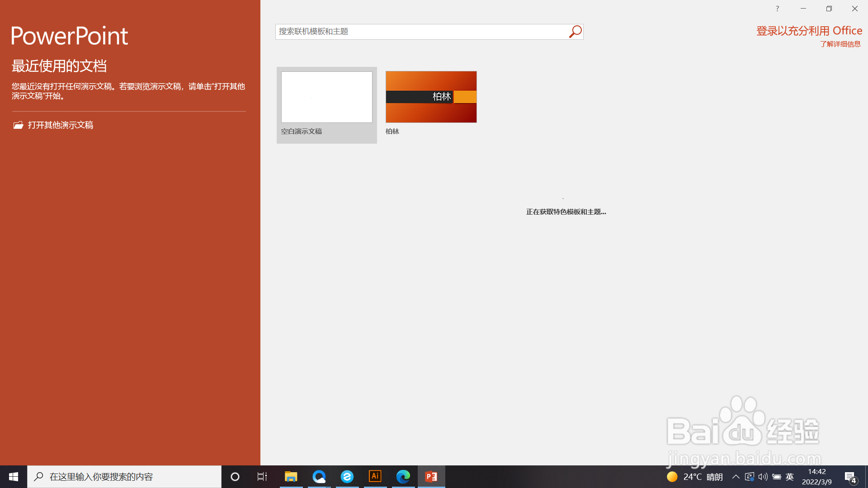868x488 pixels.
Task: Open Task View icon in taskbar
Action: (262, 477)
